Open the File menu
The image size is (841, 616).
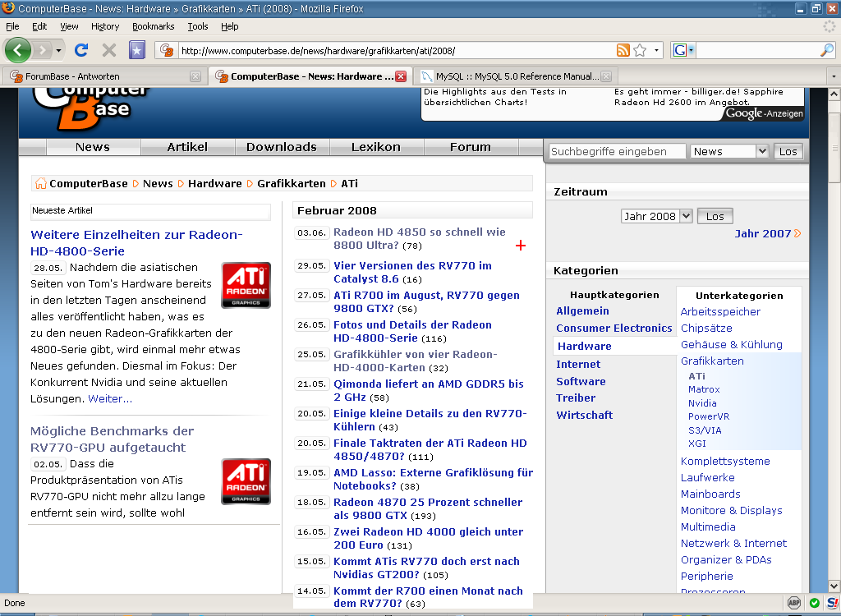[x=12, y=26]
